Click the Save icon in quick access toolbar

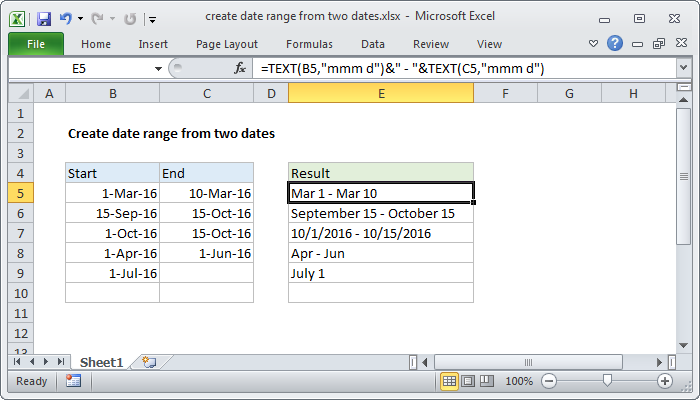(x=44, y=18)
